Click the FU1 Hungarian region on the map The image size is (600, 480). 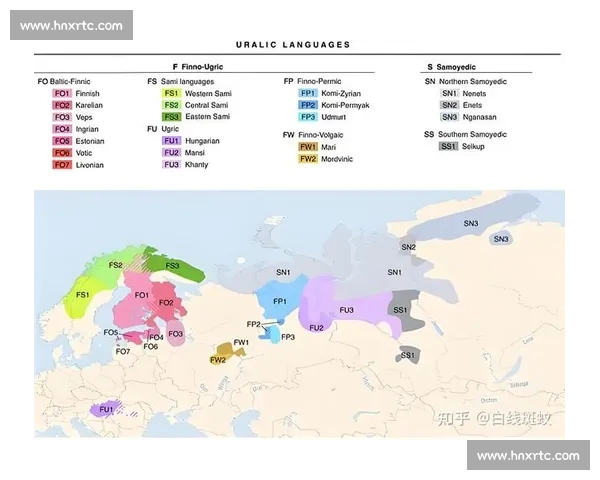[105, 410]
